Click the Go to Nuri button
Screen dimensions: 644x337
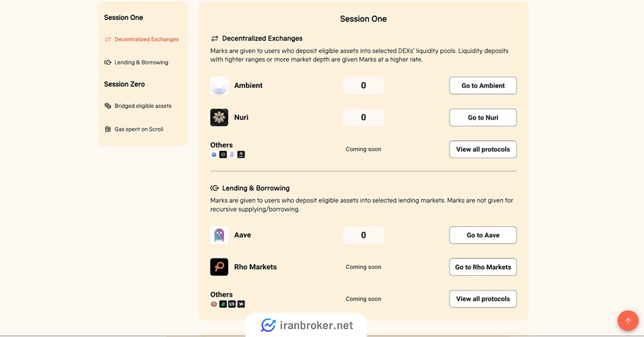(483, 117)
